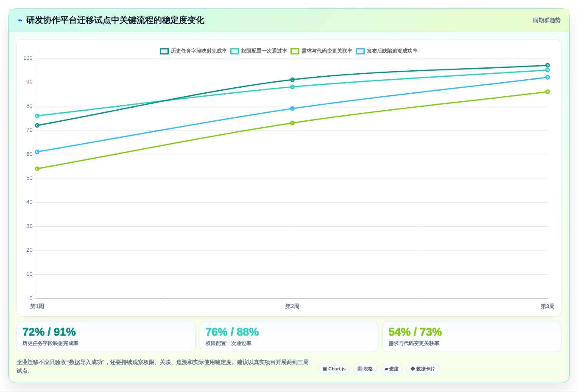The height and width of the screenshot is (392, 578).
Task: Click the teal week 3 data point at 95
Action: 547,70
